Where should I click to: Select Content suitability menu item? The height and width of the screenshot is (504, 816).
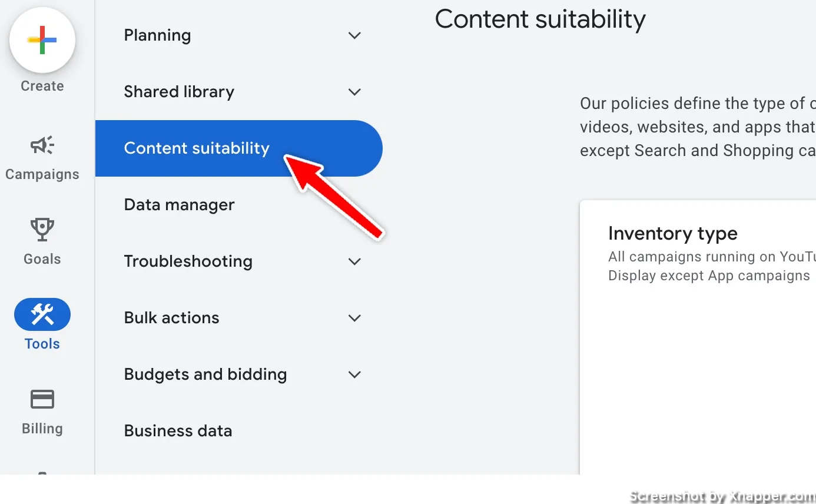239,148
